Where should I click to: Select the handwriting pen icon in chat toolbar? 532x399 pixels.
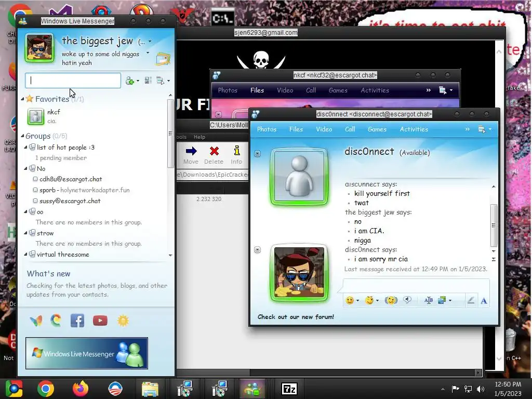(x=471, y=300)
